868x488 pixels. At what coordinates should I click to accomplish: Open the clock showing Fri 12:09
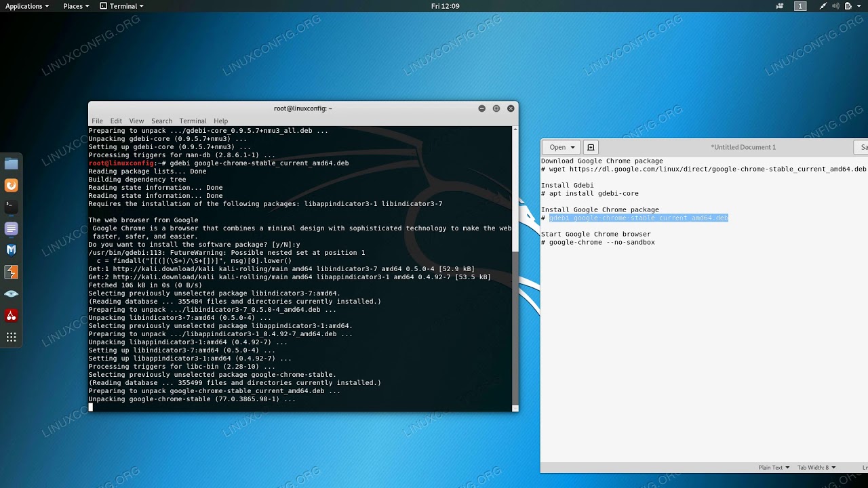click(445, 6)
